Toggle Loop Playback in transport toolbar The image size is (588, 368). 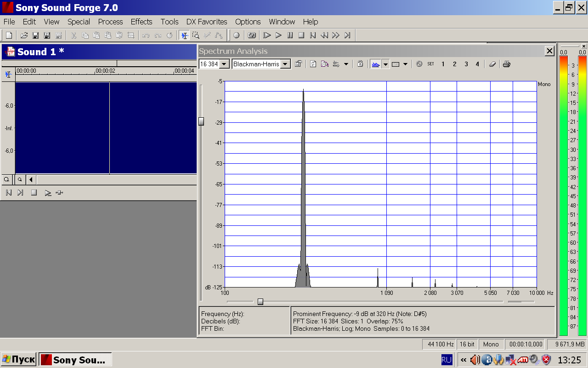click(252, 35)
